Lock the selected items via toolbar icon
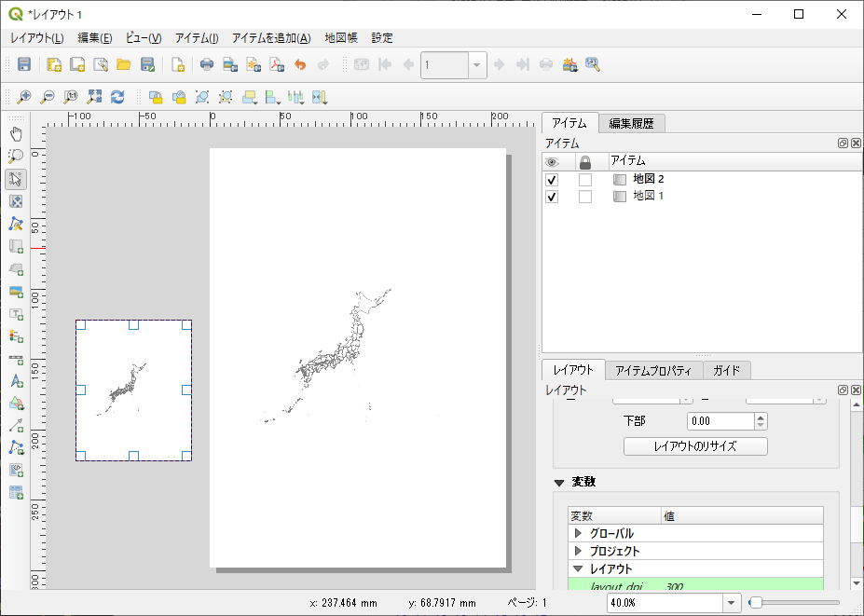Image resolution: width=864 pixels, height=616 pixels. (156, 97)
